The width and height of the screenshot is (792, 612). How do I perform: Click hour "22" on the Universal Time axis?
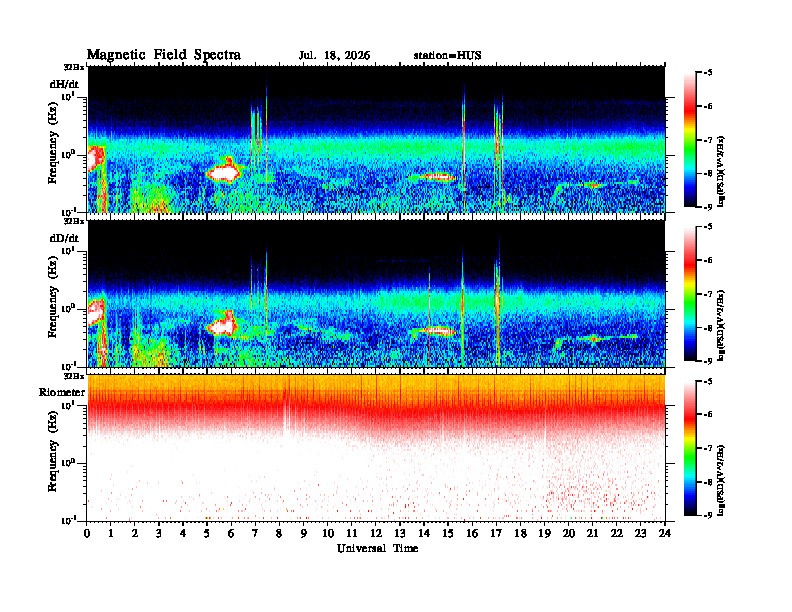pyautogui.click(x=617, y=533)
